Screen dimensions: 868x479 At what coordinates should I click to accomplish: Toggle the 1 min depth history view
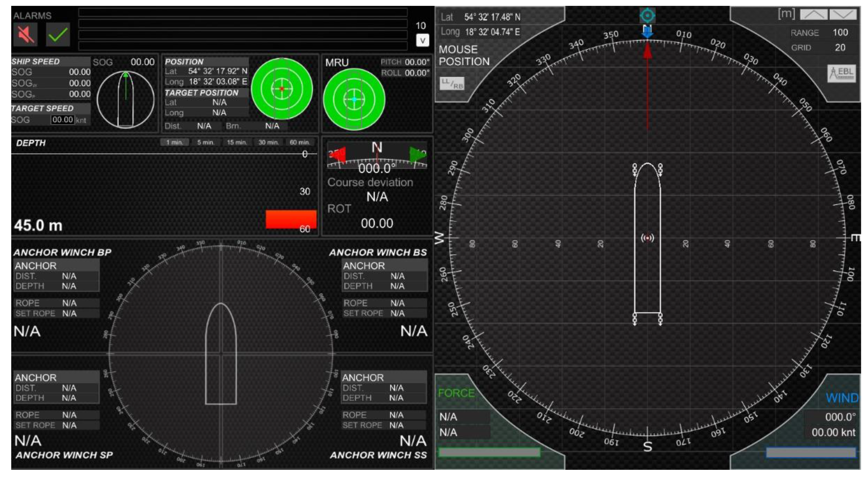pyautogui.click(x=174, y=142)
